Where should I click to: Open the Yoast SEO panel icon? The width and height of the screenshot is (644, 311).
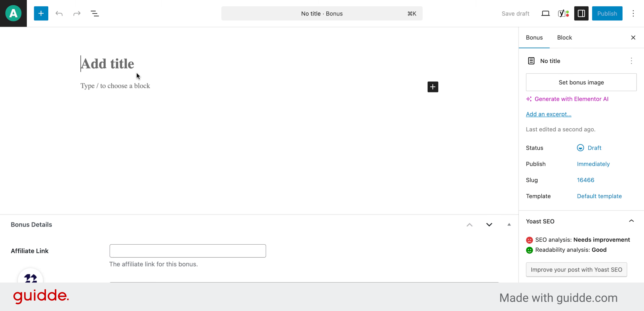(563, 13)
